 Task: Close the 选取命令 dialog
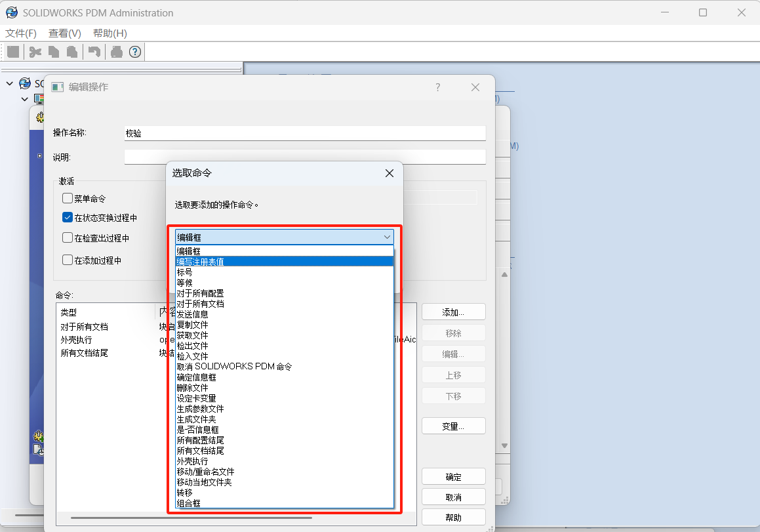pos(390,173)
